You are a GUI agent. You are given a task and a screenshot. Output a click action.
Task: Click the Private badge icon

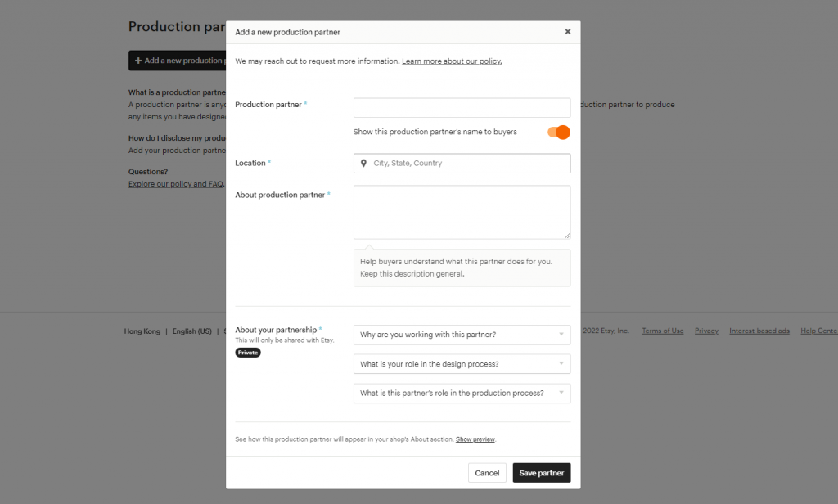click(x=248, y=352)
